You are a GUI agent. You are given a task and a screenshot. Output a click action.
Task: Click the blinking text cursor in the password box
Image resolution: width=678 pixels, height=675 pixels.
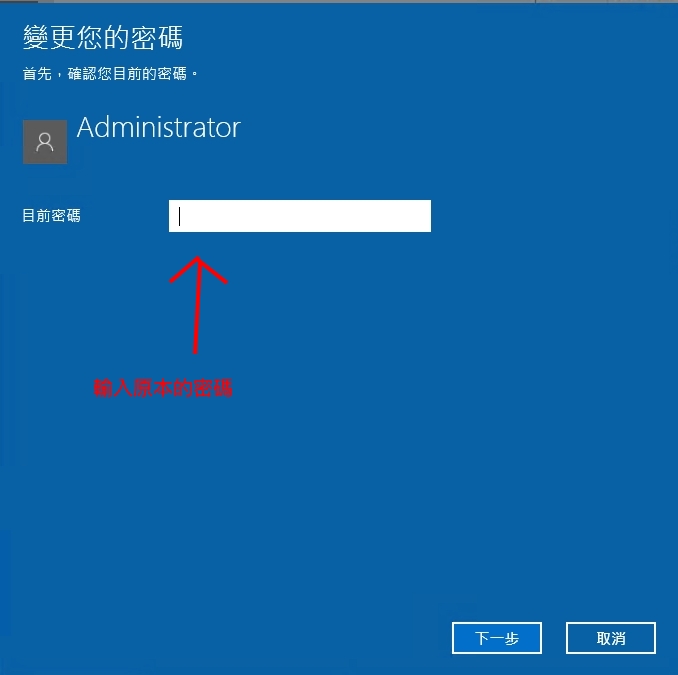[179, 216]
